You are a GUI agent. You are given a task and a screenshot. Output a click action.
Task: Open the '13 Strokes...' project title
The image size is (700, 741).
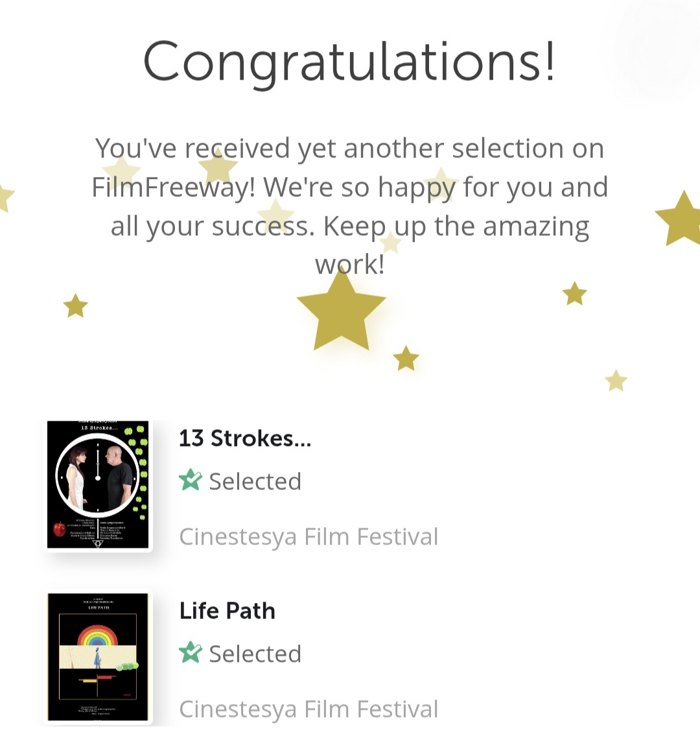(245, 439)
